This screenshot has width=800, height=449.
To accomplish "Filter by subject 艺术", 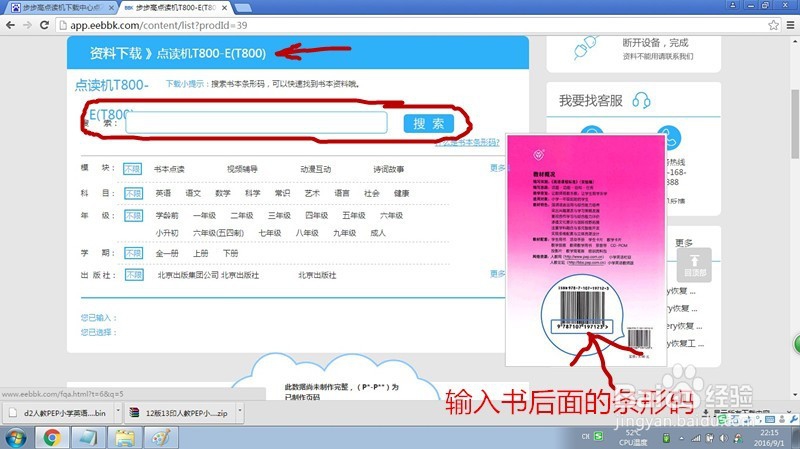I will pos(312,193).
